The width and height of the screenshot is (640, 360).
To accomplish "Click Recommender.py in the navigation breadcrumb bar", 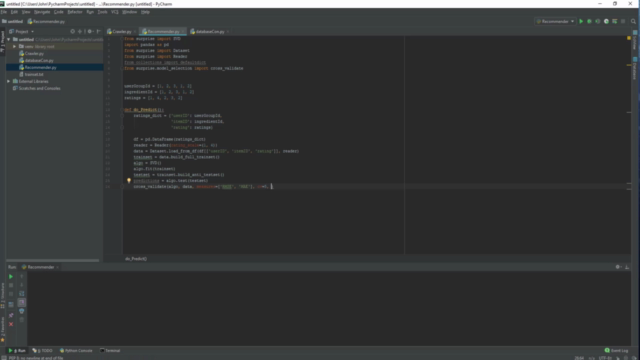I will [x=46, y=21].
